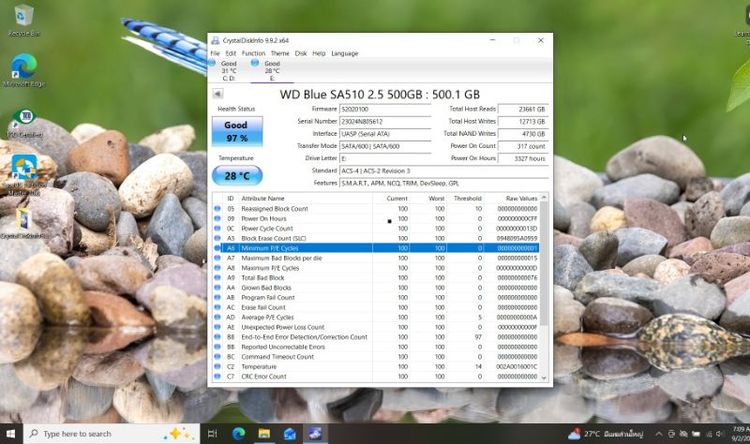
Task: Select the Recycle Bin desktop icon
Action: (x=23, y=21)
